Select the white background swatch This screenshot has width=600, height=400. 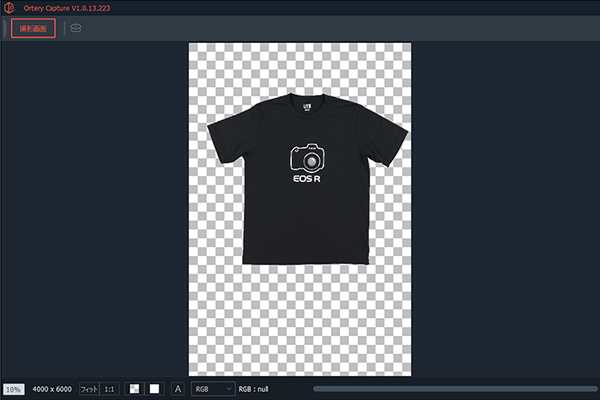[154, 388]
